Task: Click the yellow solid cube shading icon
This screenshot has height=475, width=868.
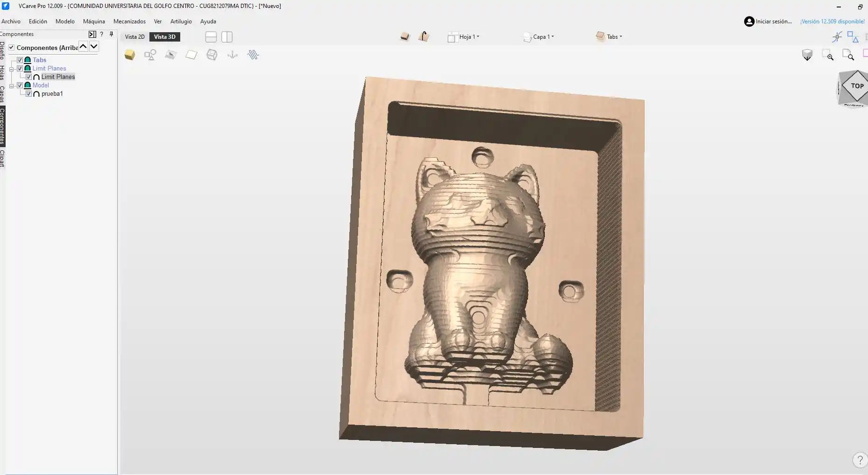Action: coord(130,55)
